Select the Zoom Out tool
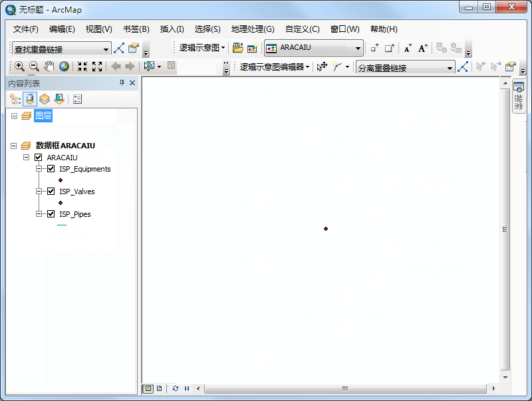 tap(34, 67)
